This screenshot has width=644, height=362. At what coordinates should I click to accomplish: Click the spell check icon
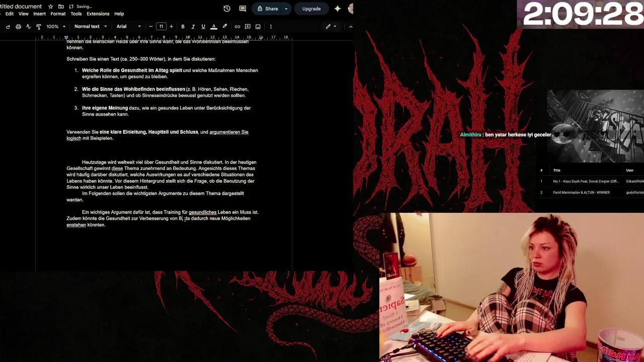28,27
